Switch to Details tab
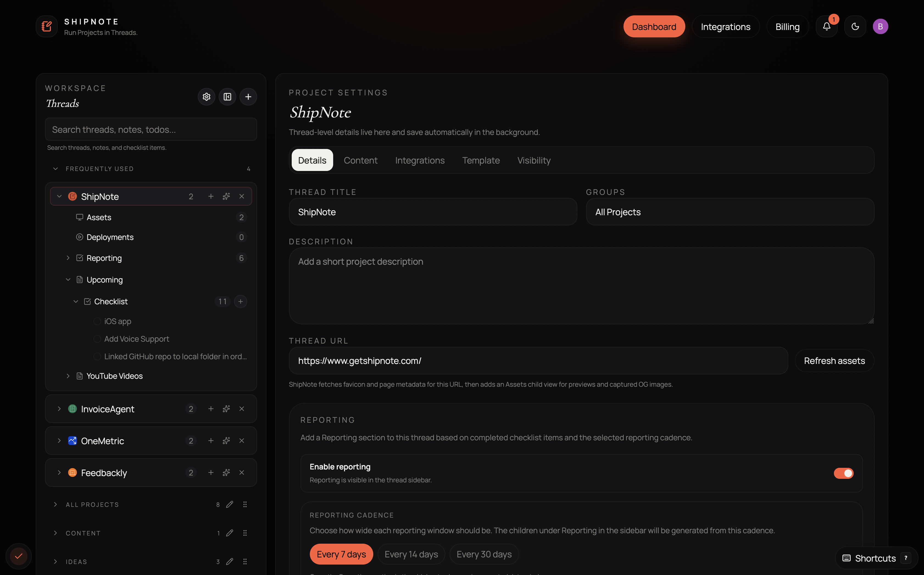924x575 pixels. [x=312, y=160]
